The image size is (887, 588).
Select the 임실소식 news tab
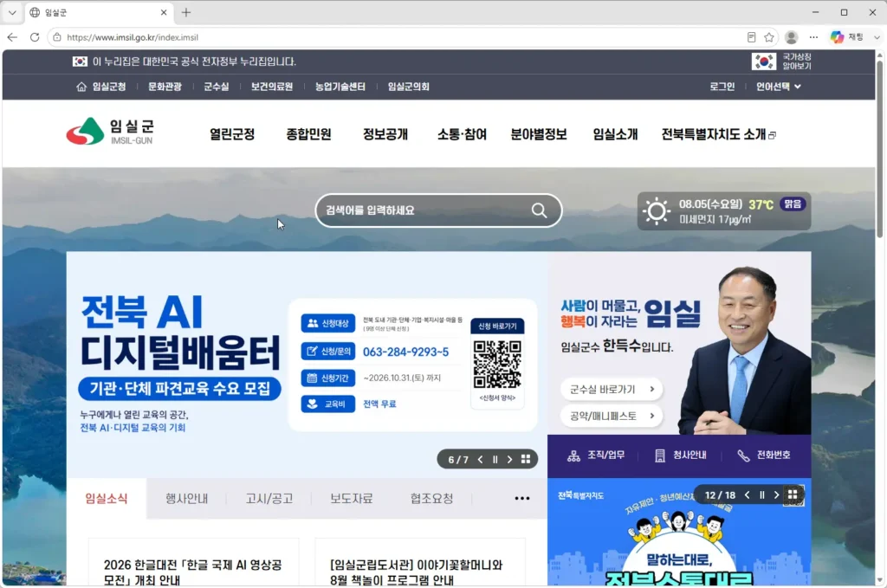[107, 499]
